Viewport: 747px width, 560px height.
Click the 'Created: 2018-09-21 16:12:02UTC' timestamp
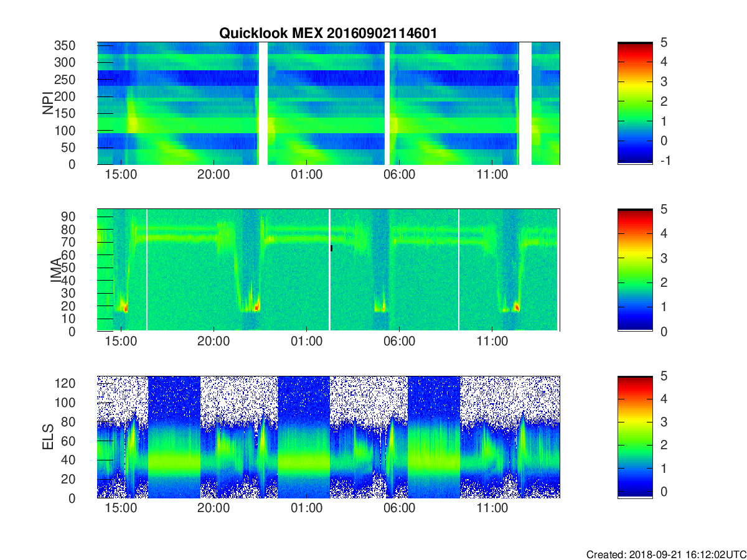pos(666,554)
